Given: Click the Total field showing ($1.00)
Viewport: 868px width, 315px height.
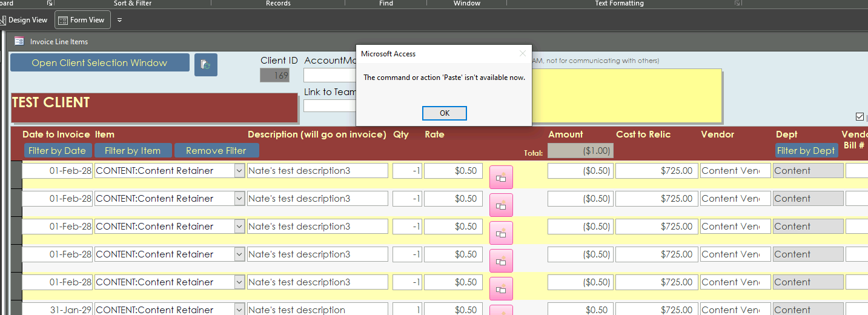Looking at the screenshot, I should pyautogui.click(x=580, y=151).
